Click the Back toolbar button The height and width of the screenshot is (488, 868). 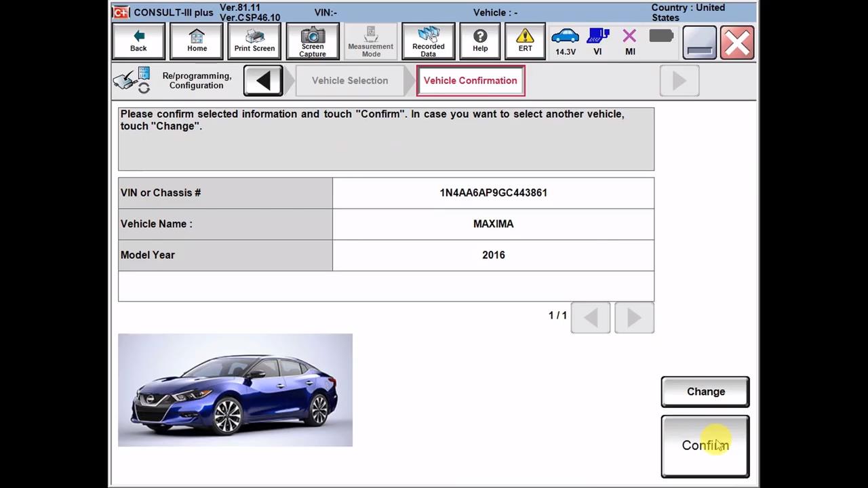[138, 42]
